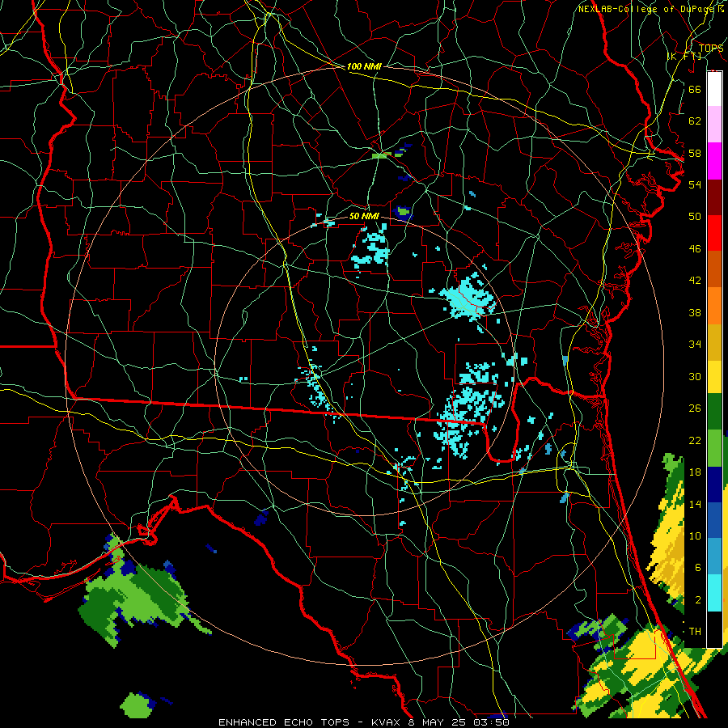Click the white swatch in the tops legend
This screenshot has width=728, height=728.
(x=714, y=89)
